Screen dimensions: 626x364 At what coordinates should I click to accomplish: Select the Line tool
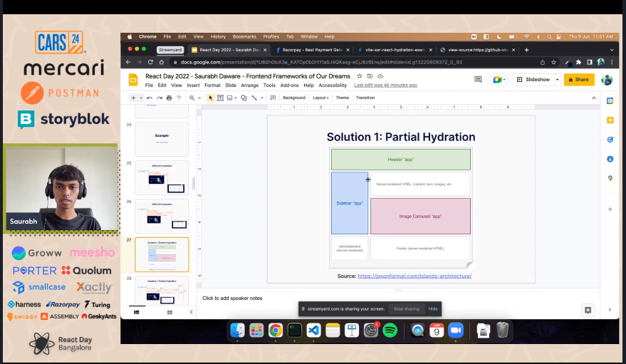click(x=254, y=98)
